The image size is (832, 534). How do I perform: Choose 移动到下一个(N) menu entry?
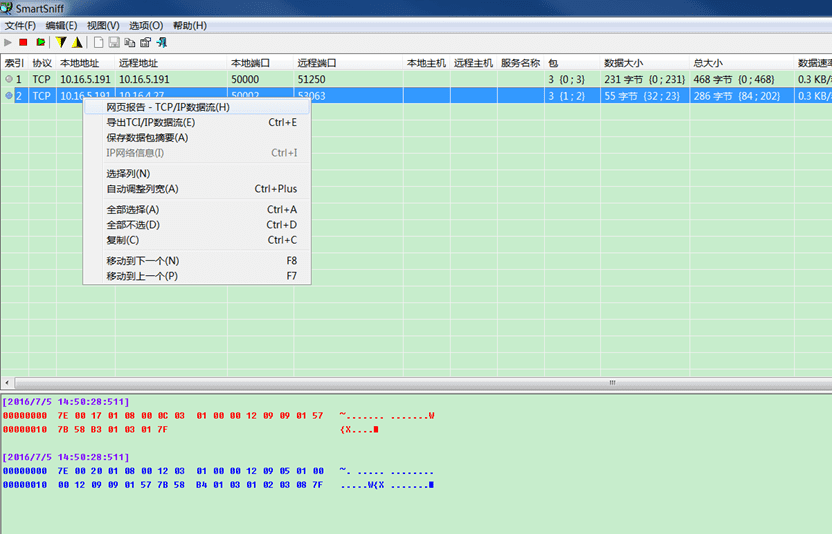(197, 261)
